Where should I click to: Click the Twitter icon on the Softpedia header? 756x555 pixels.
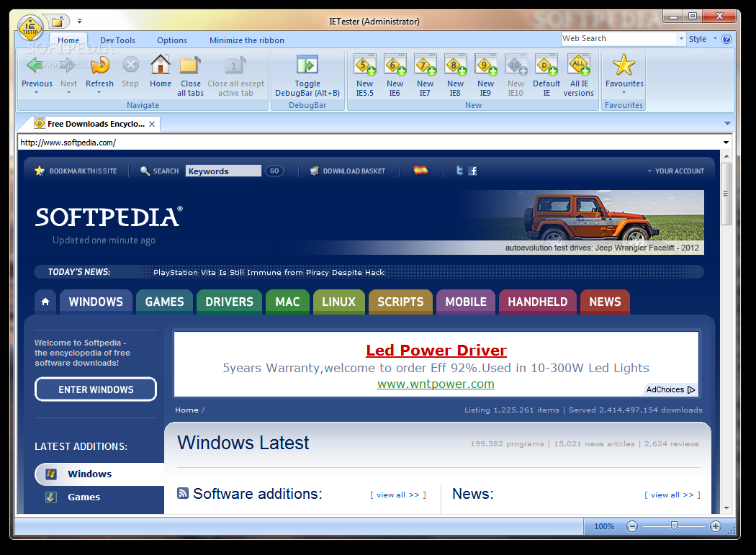pos(459,171)
